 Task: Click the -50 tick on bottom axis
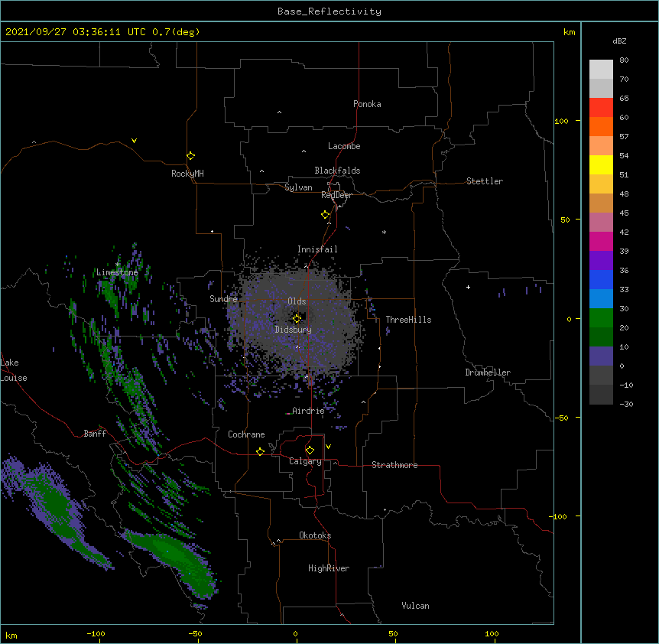point(195,633)
